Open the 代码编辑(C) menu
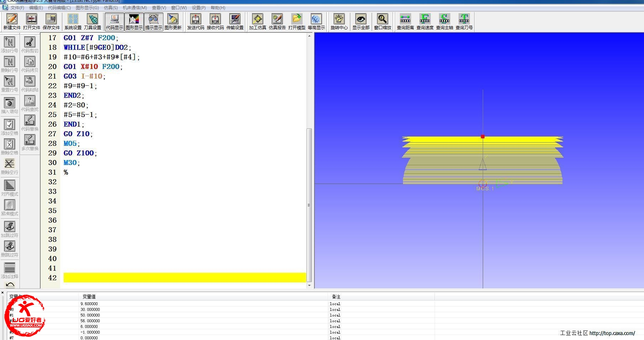 tap(59, 7)
